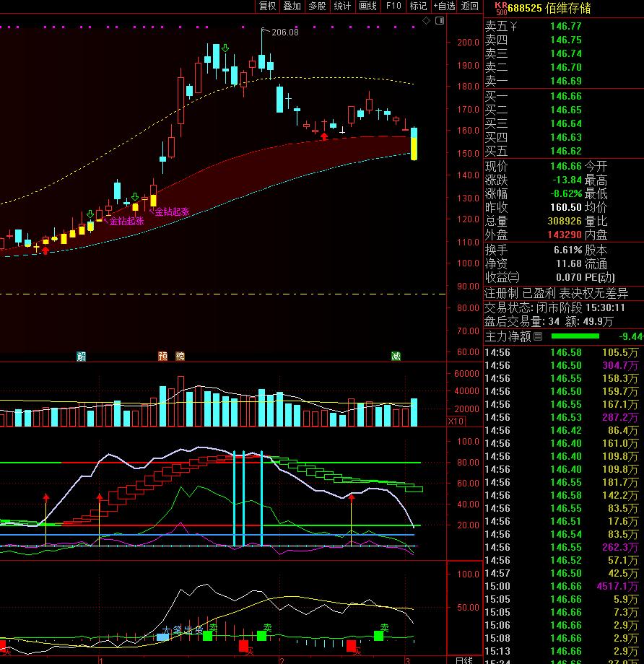Click the red diamond arrow near price 105

coord(45,250)
